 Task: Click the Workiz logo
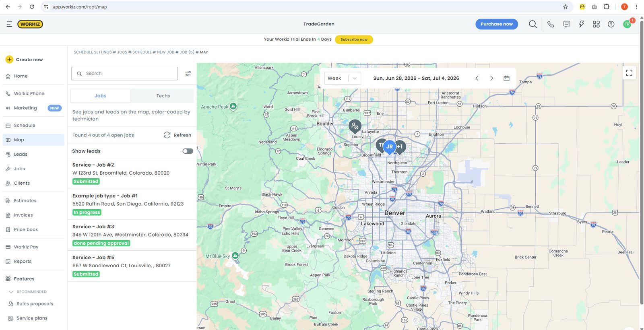pos(30,24)
